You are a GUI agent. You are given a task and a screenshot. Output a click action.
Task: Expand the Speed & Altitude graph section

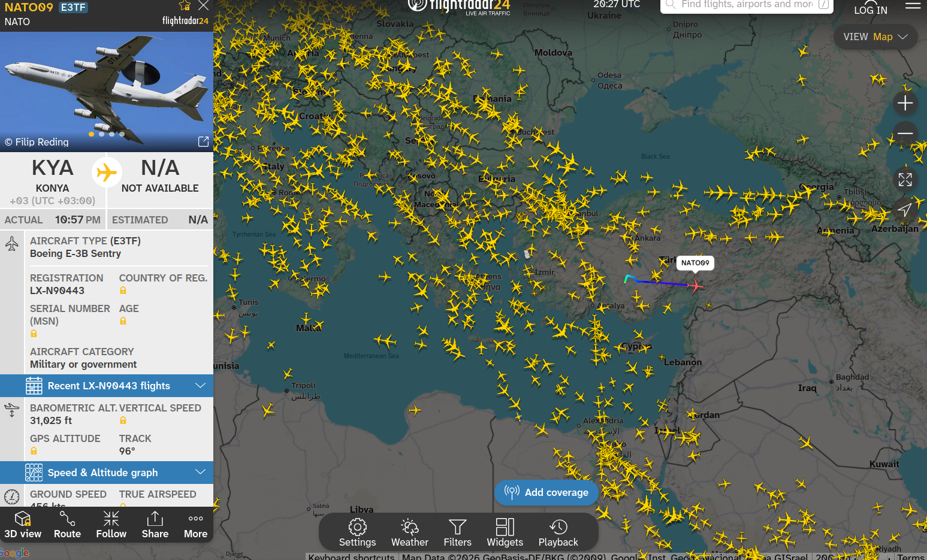tap(107, 473)
